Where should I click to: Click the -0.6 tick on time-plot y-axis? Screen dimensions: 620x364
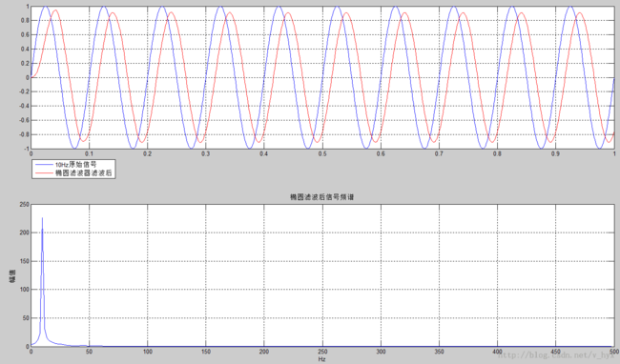(x=24, y=120)
